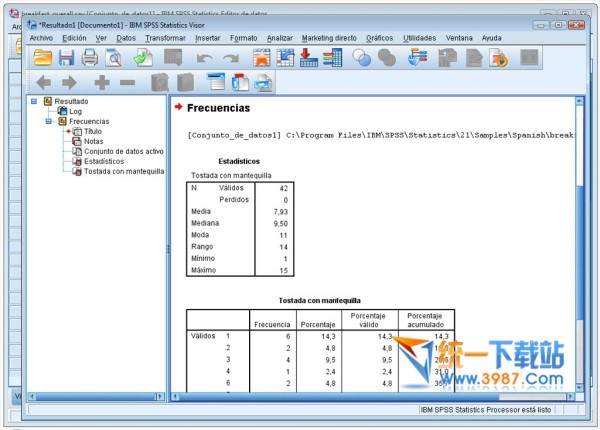
Task: Open the Ventana menu
Action: point(459,38)
